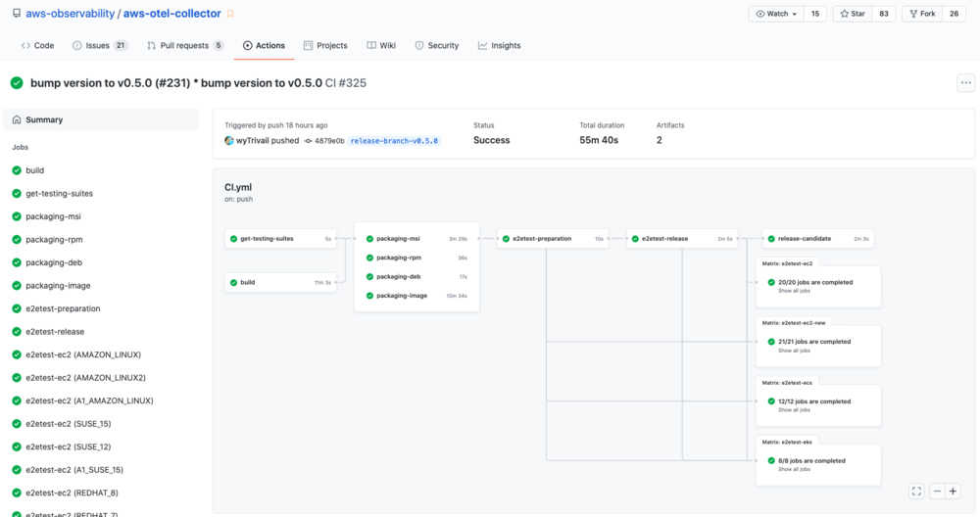The image size is (980, 517).
Task: Click the Issues count badge 21
Action: click(121, 46)
